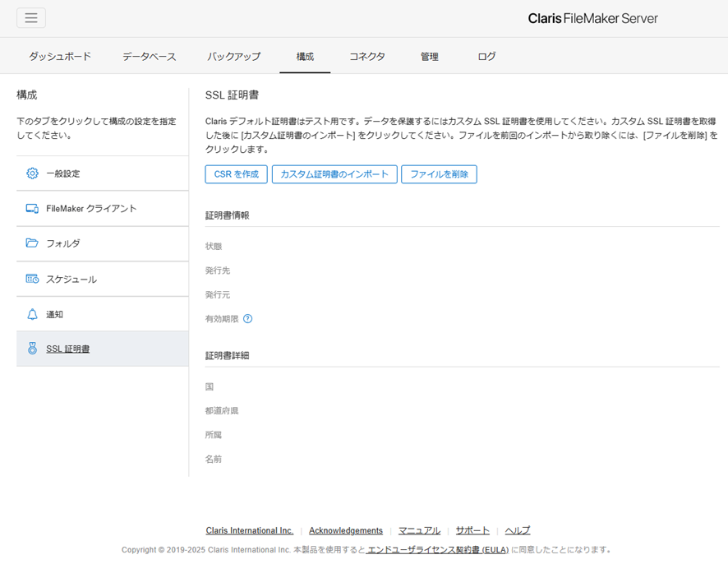
Task: Click the gear icon beside 一般設定
Action: pos(32,173)
